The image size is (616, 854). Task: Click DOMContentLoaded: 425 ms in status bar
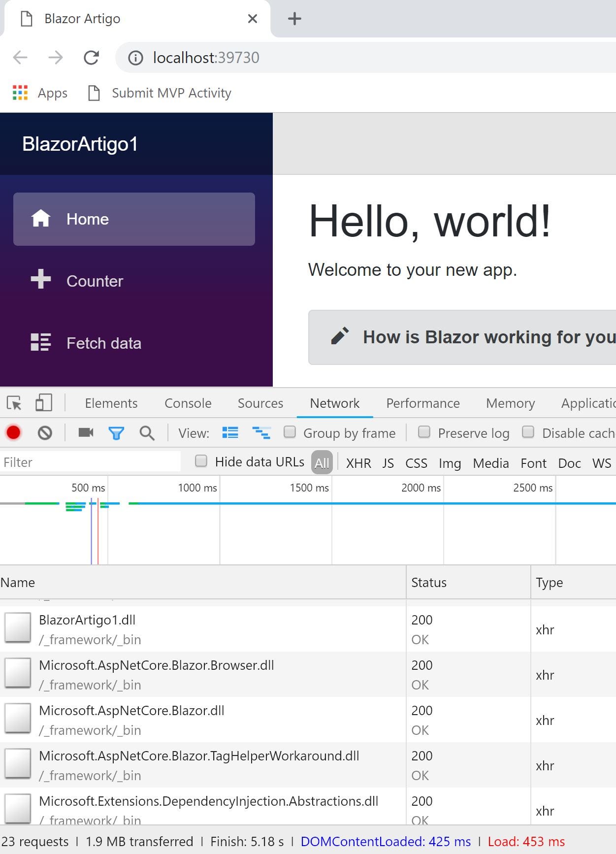click(386, 841)
